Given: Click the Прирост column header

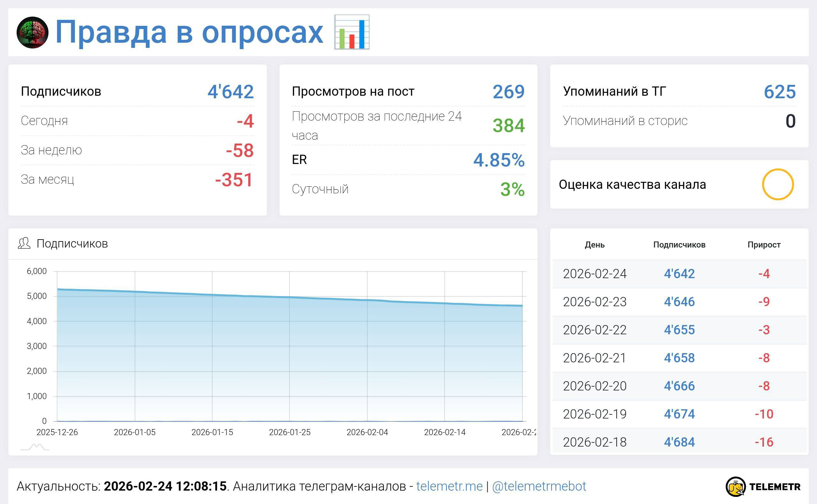Looking at the screenshot, I should click(764, 245).
